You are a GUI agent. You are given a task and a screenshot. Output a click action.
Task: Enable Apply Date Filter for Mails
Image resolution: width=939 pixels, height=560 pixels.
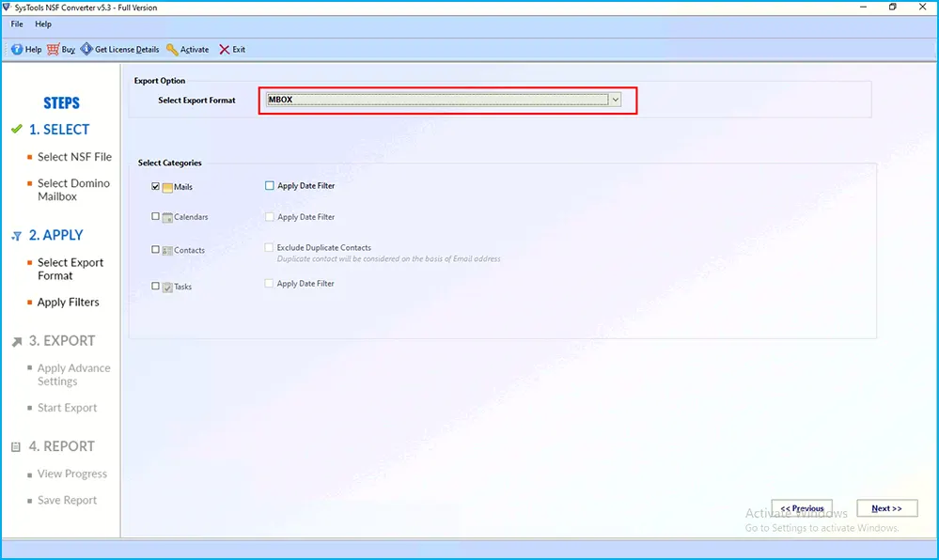coord(270,186)
